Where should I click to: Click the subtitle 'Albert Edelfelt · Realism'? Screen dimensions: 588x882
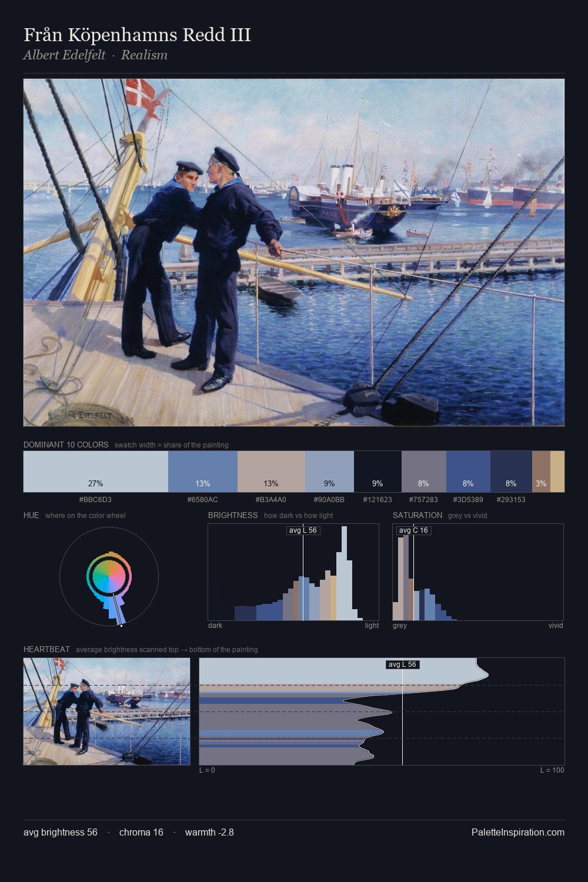coord(95,55)
